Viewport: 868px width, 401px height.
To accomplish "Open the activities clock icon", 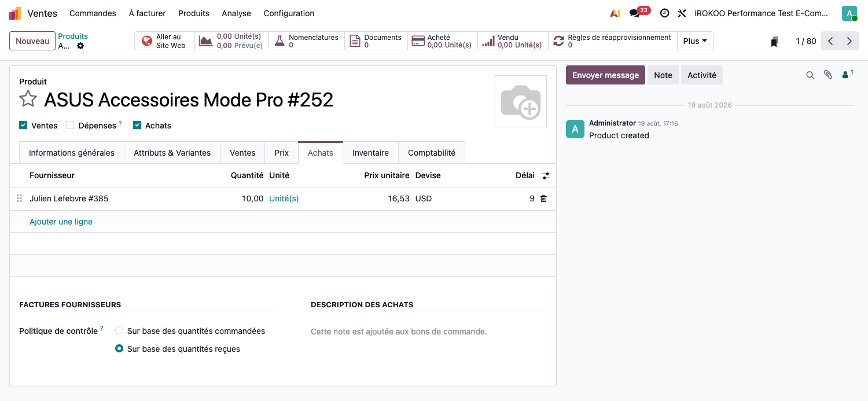I will pyautogui.click(x=664, y=13).
